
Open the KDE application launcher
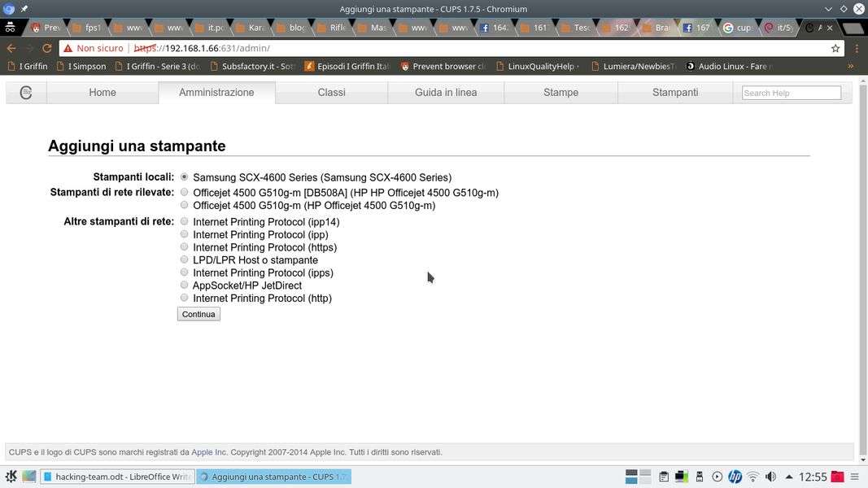11,477
